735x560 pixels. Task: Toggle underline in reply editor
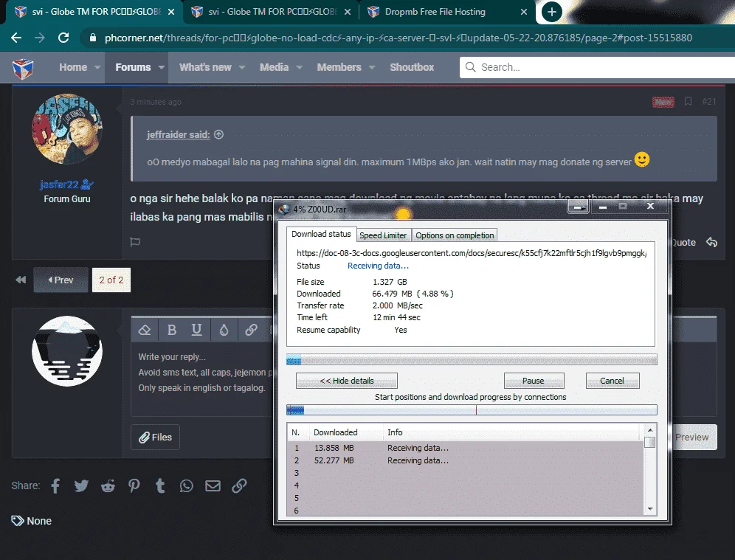tap(196, 330)
